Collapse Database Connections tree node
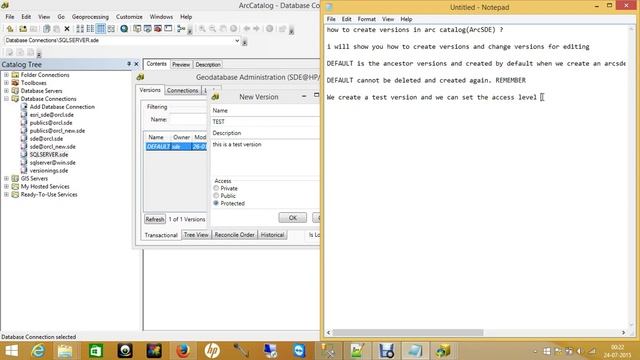The height and width of the screenshot is (360, 640). pyautogui.click(x=7, y=99)
